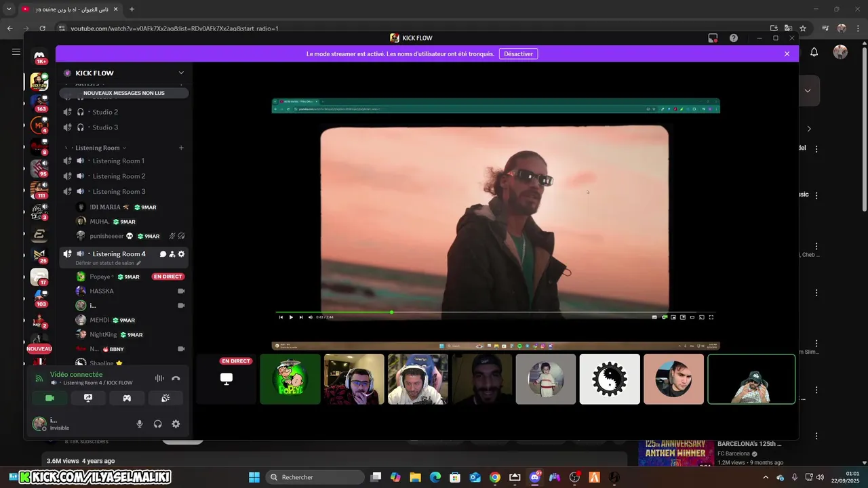Seek on the streamed video progress bar
The image size is (868, 488).
pos(495,312)
